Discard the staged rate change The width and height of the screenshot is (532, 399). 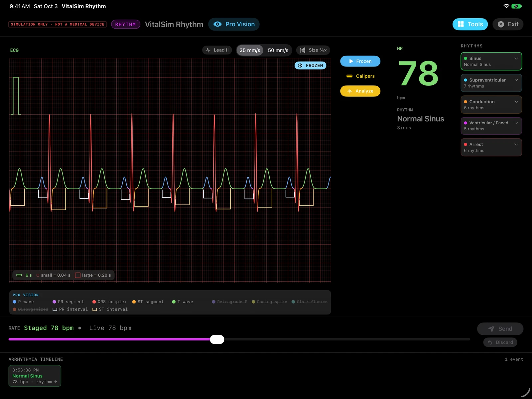click(x=500, y=342)
